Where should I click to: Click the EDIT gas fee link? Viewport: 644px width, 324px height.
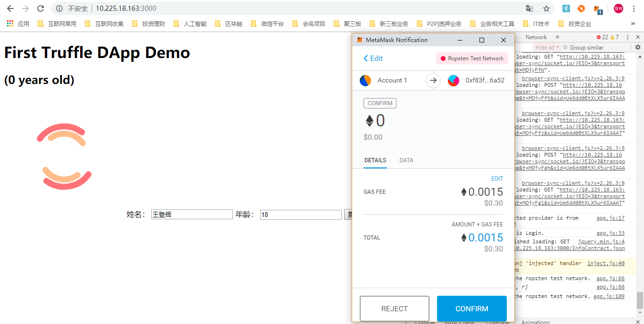point(497,179)
